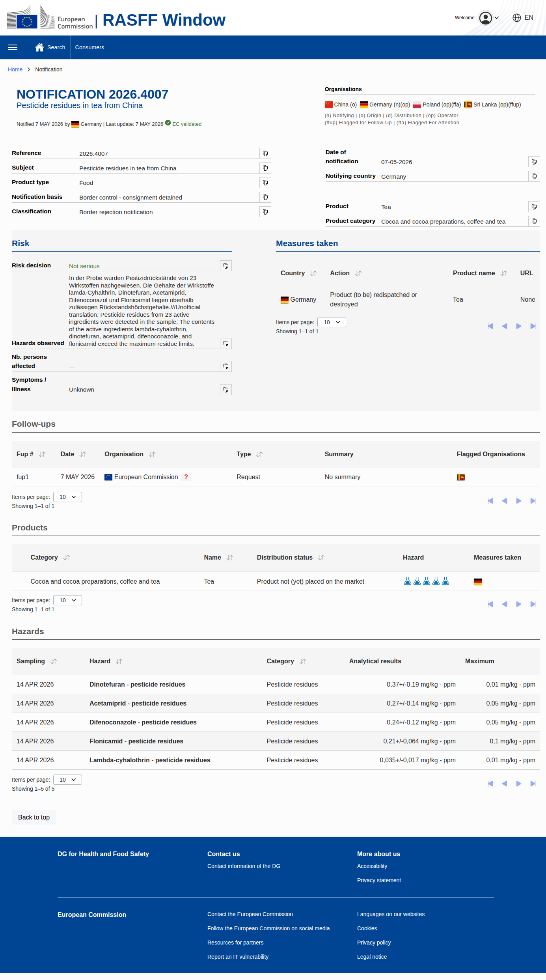Sort Measures taken by Product name
The image size is (546, 980).
coord(504,273)
